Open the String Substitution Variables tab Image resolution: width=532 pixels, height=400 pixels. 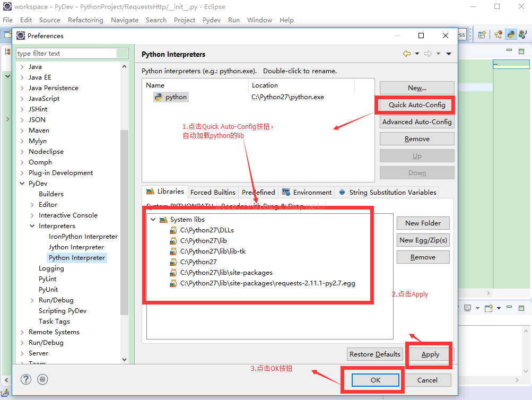click(x=388, y=193)
